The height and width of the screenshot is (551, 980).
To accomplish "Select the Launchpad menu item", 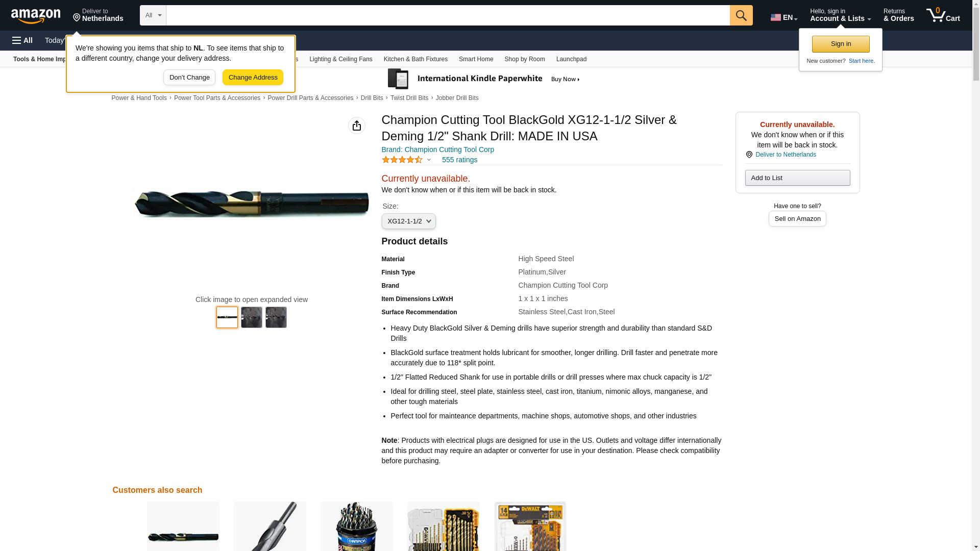I will click(571, 59).
